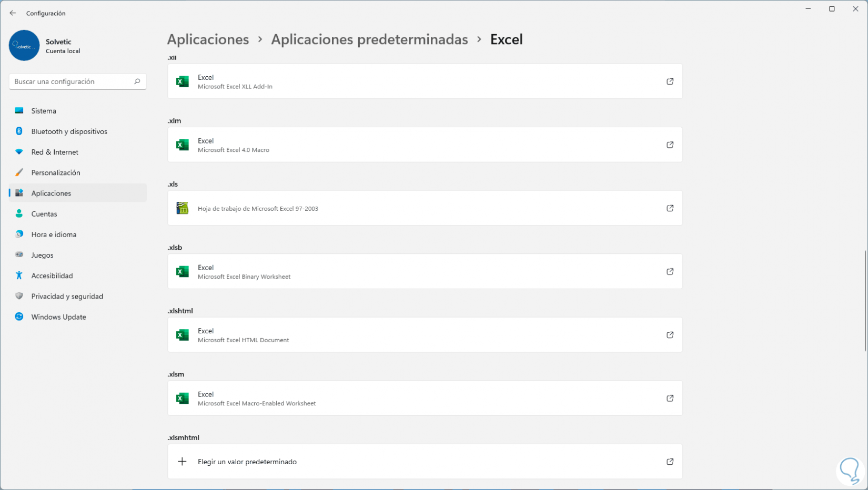Click the back arrow beside Configuración
Viewport: 868px width, 490px height.
(x=13, y=13)
